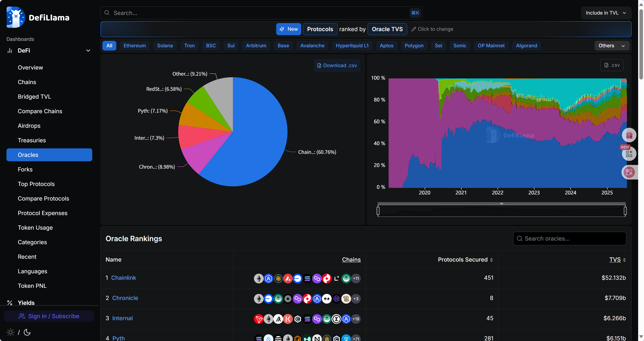
Task: Select the All chains filter
Action: 109,46
